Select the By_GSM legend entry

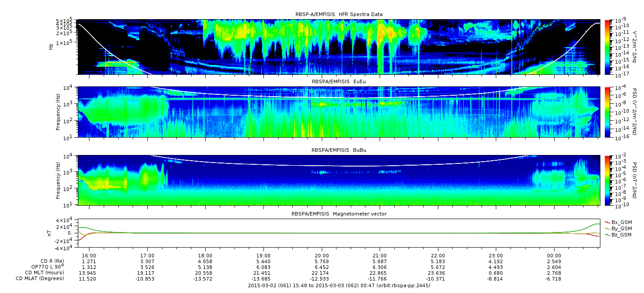[621, 228]
